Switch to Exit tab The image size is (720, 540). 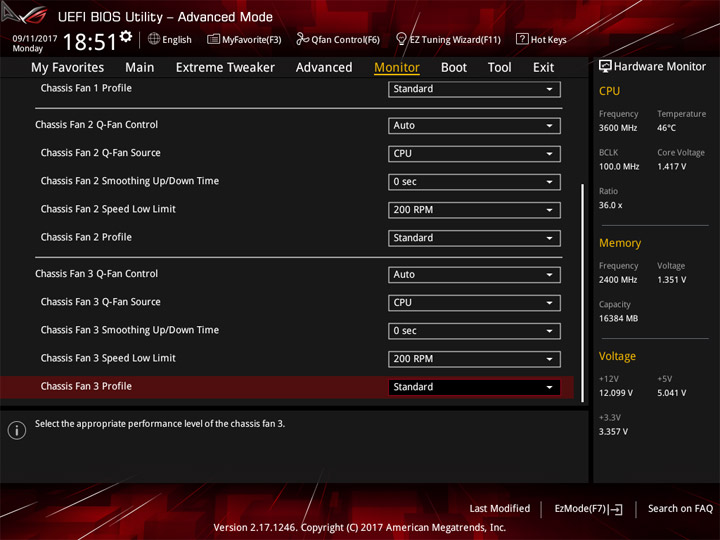[543, 68]
